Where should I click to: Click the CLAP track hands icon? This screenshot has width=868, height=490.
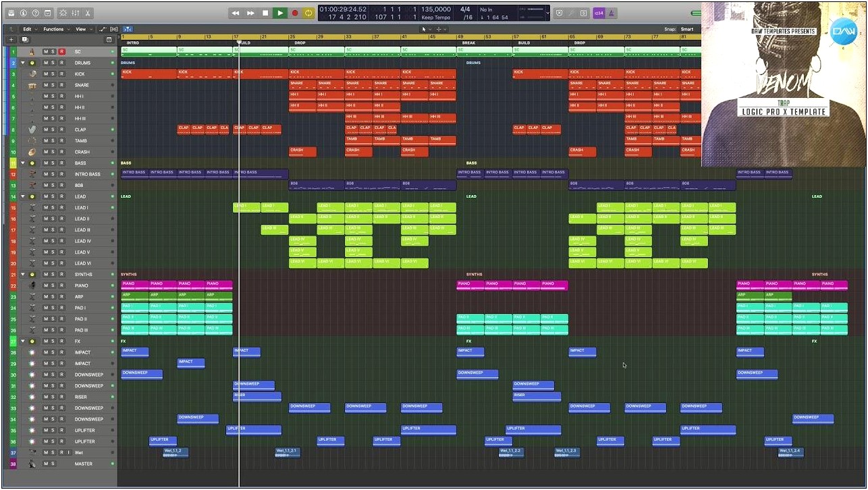(x=32, y=130)
